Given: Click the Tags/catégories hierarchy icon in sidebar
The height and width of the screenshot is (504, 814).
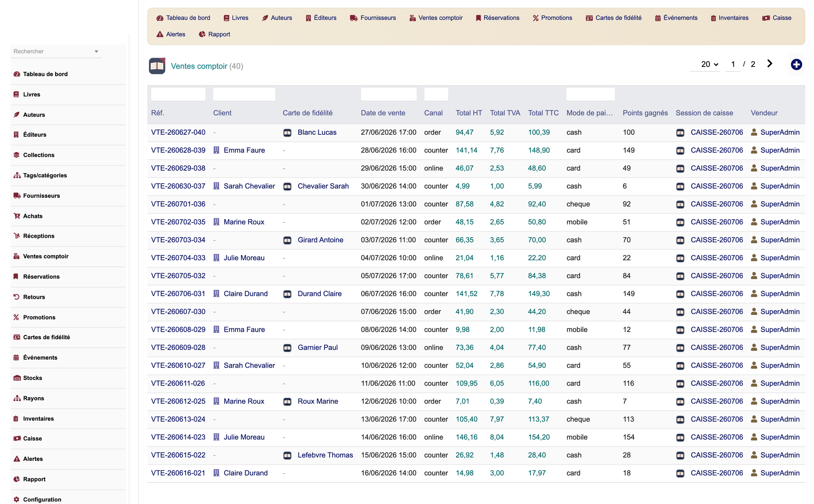Looking at the screenshot, I should 17,175.
